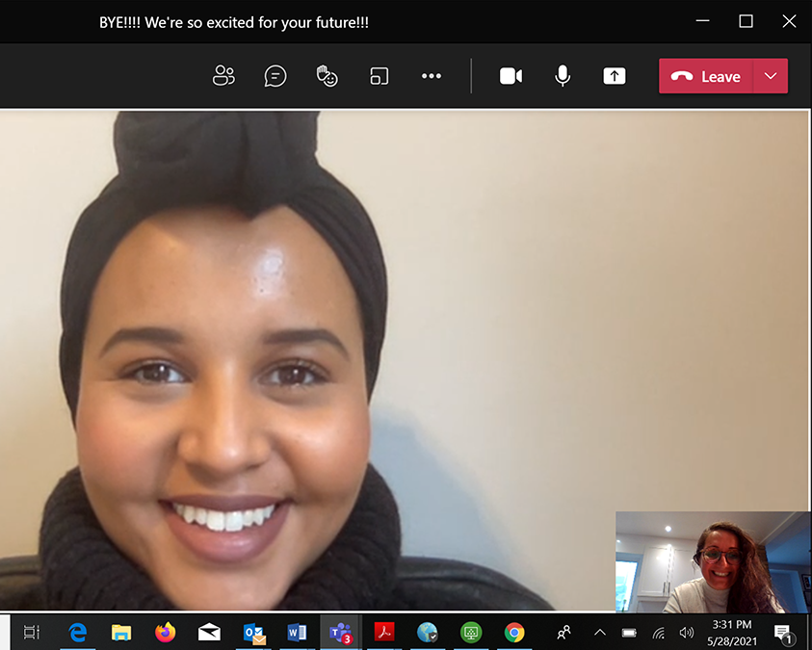The height and width of the screenshot is (650, 812).
Task: Launch Google Chrome from the taskbar
Action: coord(514,632)
